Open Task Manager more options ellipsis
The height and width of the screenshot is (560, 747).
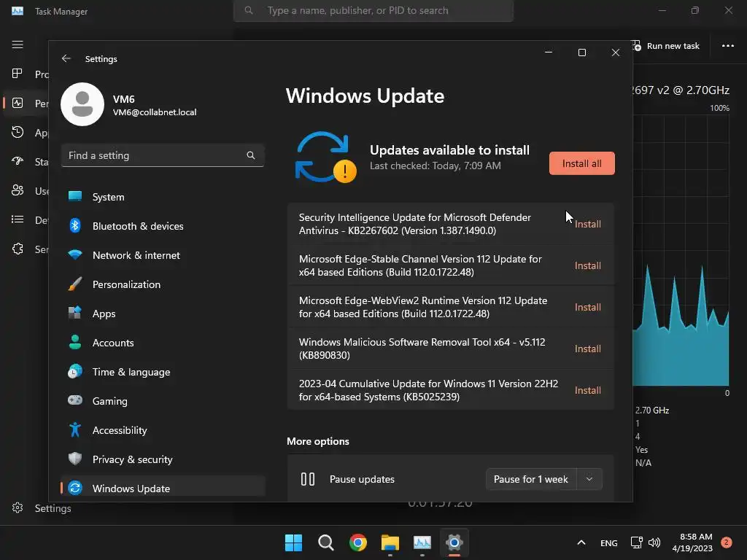(x=727, y=46)
